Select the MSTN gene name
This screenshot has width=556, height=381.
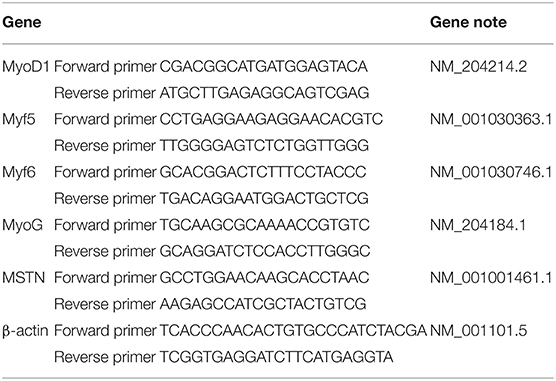[23, 278]
